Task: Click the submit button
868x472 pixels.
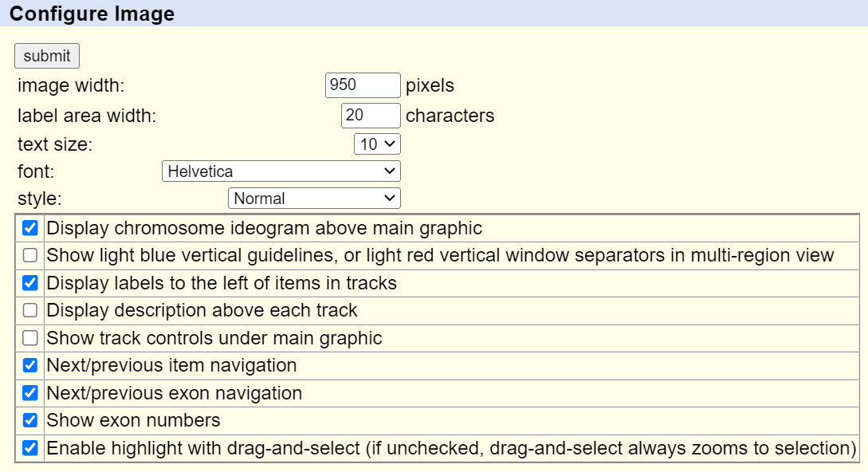Action: click(47, 56)
